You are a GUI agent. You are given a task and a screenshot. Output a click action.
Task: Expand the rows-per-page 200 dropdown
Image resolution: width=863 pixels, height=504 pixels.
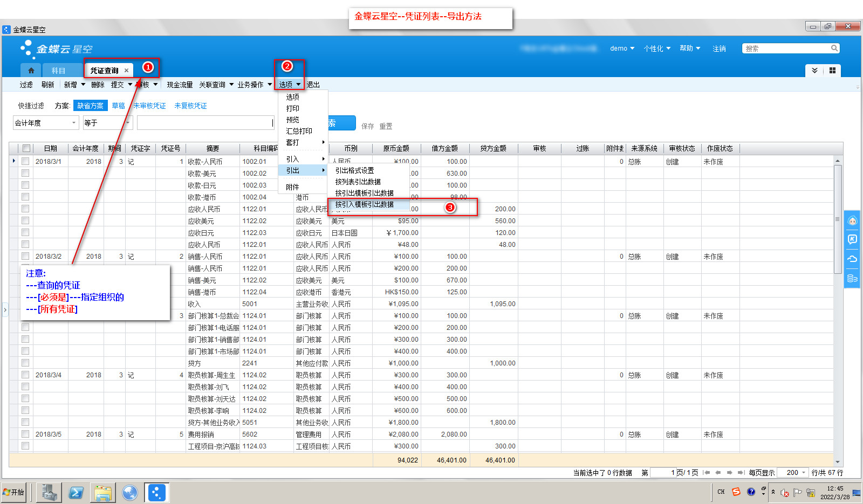804,473
